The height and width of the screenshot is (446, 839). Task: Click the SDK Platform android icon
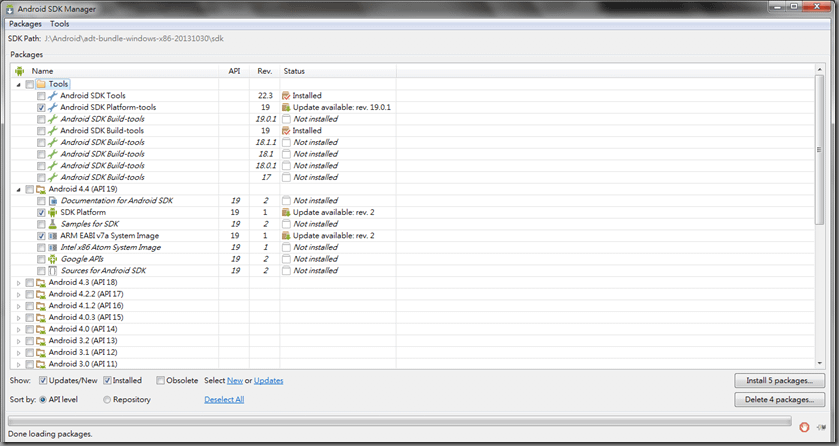pos(52,212)
